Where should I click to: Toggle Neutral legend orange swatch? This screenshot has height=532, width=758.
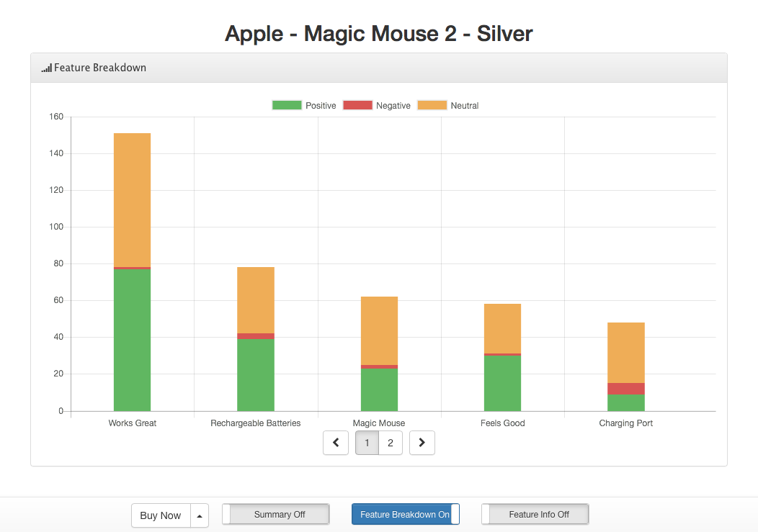tap(432, 105)
